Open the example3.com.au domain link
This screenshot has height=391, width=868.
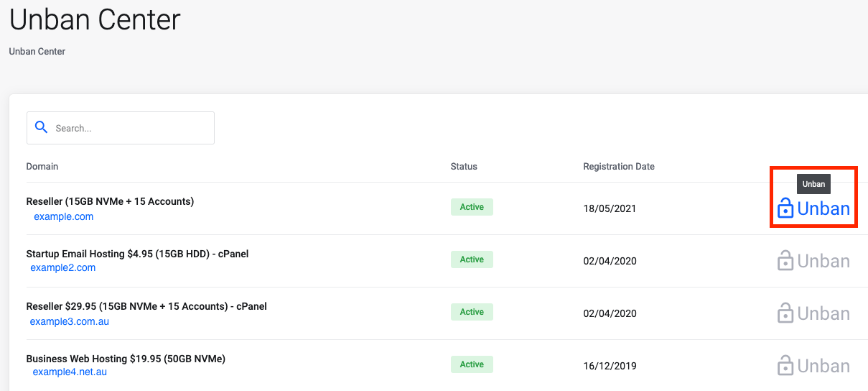tap(70, 321)
